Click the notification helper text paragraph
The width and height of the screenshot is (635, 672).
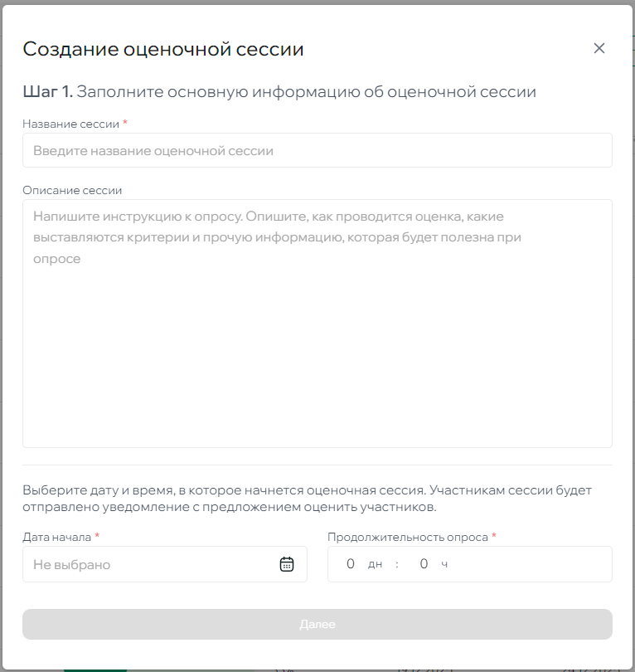(x=307, y=499)
